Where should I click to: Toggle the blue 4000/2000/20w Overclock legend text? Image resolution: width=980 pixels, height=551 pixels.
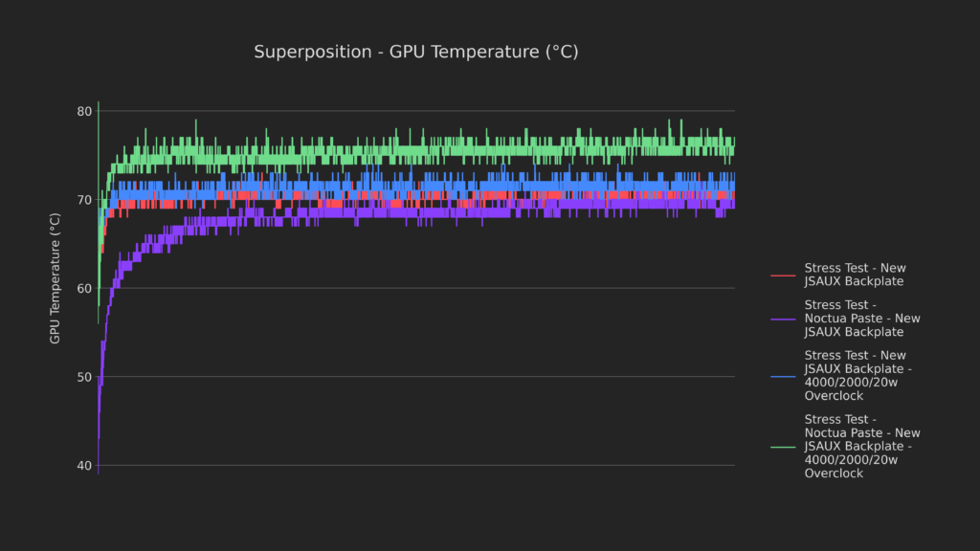tap(857, 375)
